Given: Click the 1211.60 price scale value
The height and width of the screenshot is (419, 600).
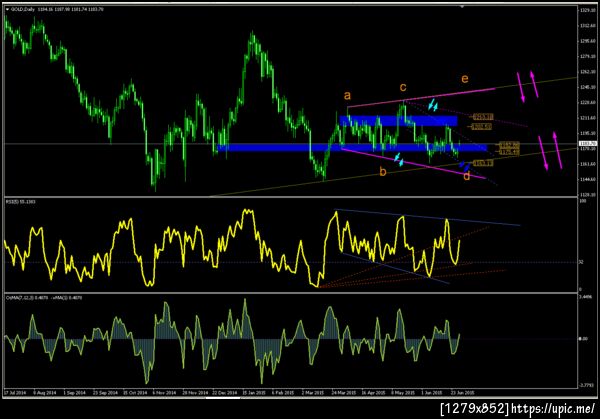Looking at the screenshot, I should (587, 118).
